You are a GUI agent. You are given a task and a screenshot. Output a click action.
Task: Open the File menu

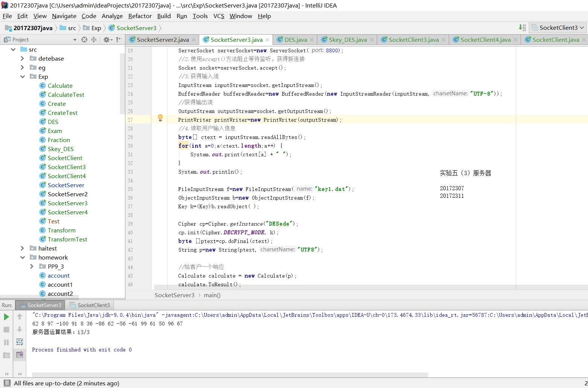7,16
